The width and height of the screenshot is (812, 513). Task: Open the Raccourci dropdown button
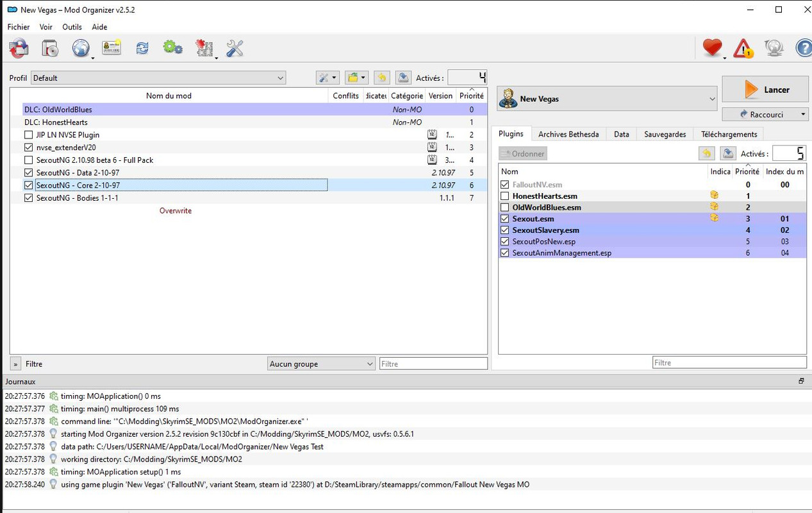(x=765, y=114)
